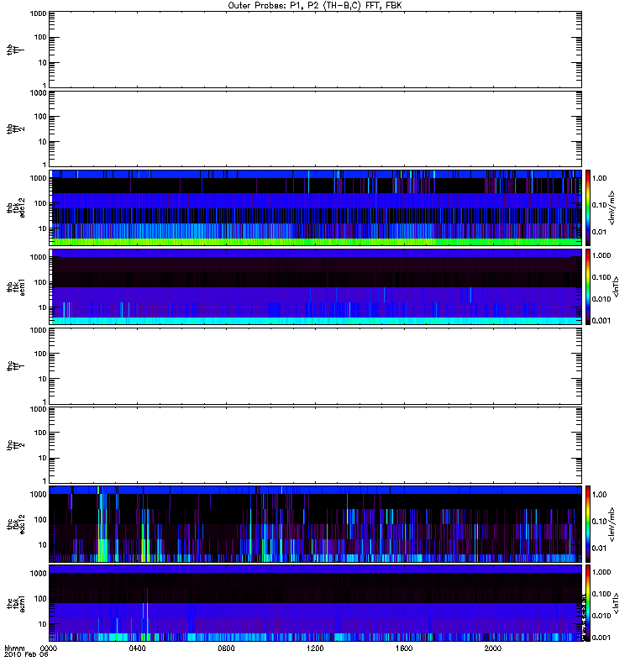The image size is (630, 672).
Task: Click the 'thc fbk edc12' spectrogram panel
Action: pos(316,524)
